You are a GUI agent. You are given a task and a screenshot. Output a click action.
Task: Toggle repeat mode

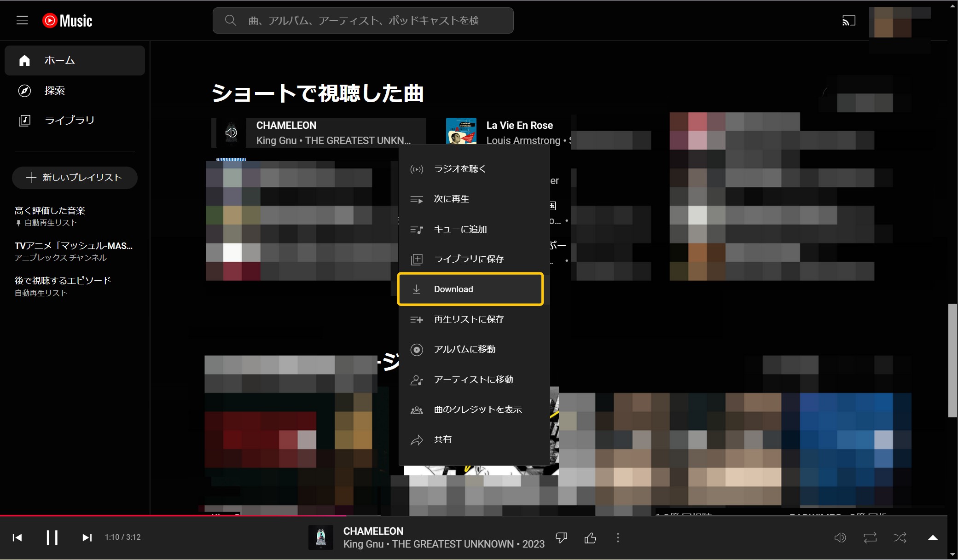[870, 537]
